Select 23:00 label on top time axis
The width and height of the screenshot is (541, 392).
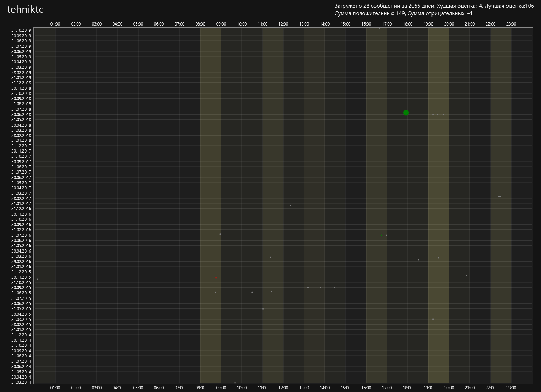pyautogui.click(x=511, y=24)
